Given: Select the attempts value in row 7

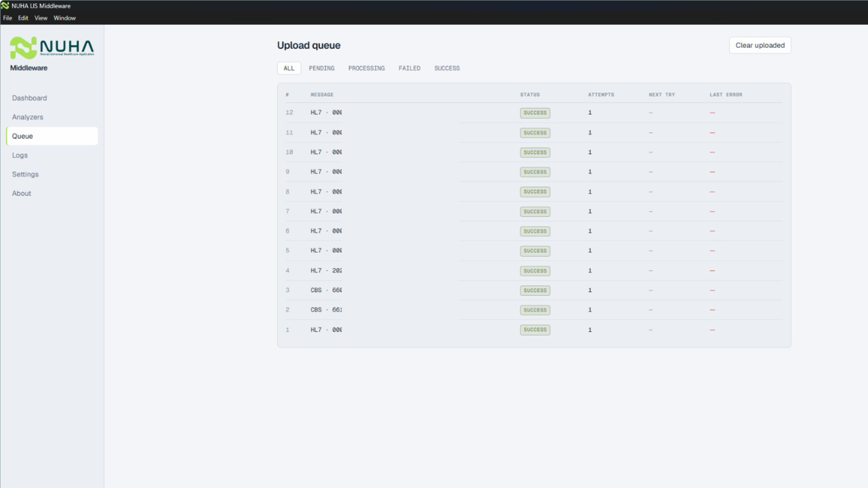Looking at the screenshot, I should (590, 211).
